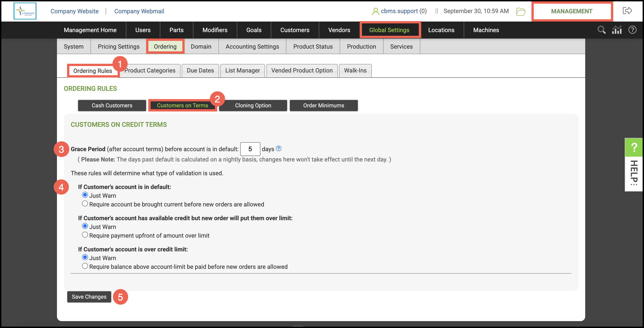Viewport: 644px width, 328px height.
Task: Click the grace period days field
Action: [250, 149]
